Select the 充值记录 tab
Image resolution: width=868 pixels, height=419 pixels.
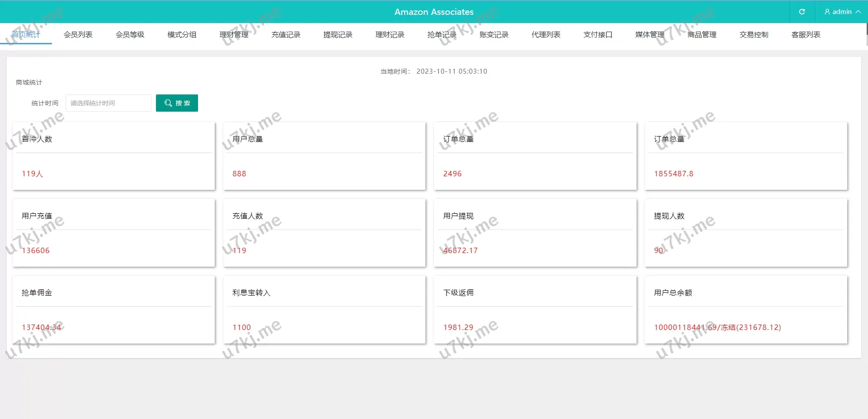[x=286, y=35]
